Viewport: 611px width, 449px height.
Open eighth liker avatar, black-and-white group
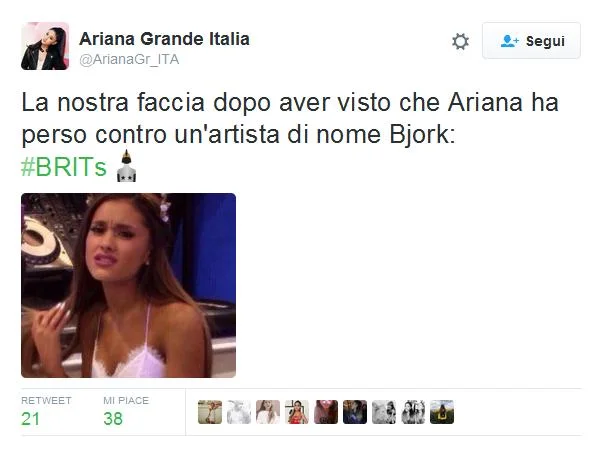[x=413, y=412]
